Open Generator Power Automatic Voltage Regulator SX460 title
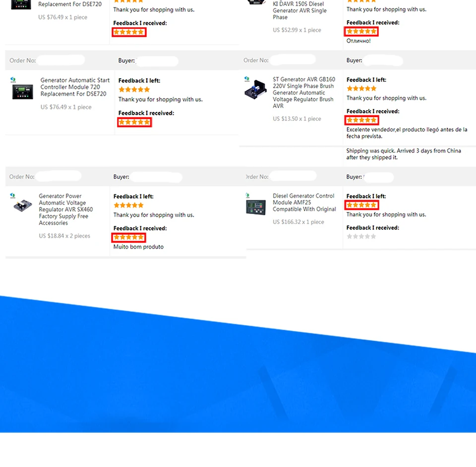The image size is (476, 467). (66, 209)
